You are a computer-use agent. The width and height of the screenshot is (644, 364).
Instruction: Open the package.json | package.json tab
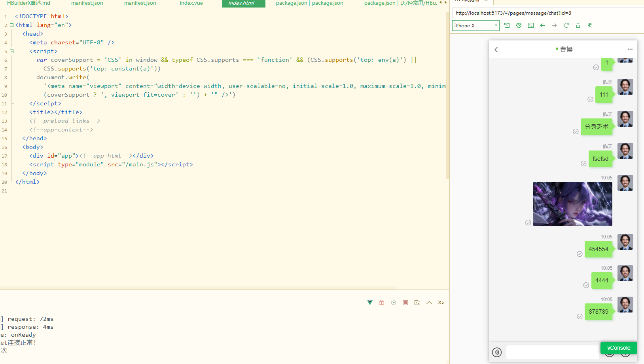[309, 3]
